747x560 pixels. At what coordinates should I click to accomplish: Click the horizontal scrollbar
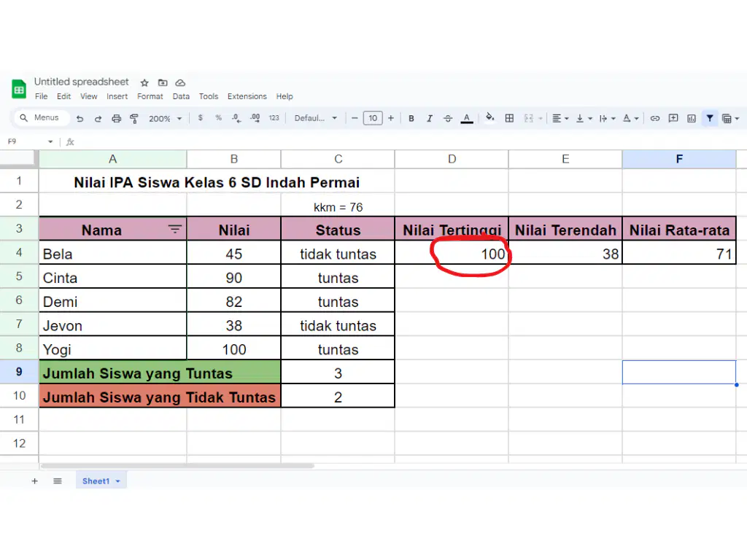click(177, 466)
